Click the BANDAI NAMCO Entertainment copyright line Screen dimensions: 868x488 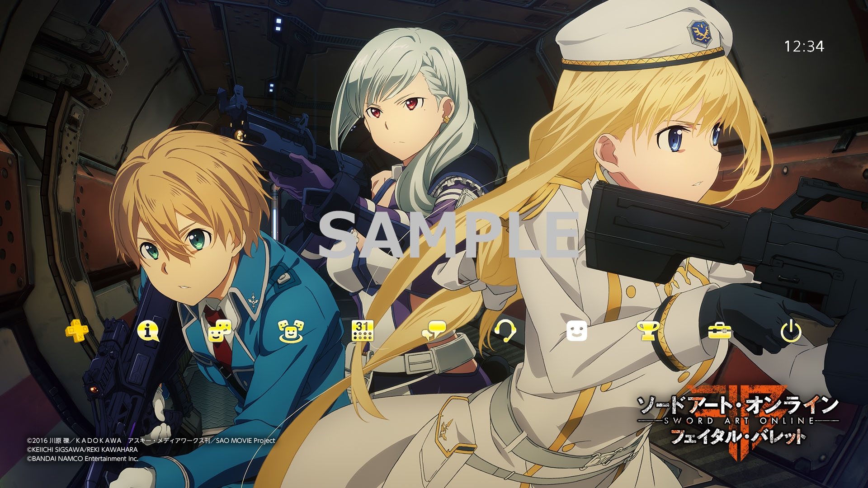pyautogui.click(x=82, y=459)
